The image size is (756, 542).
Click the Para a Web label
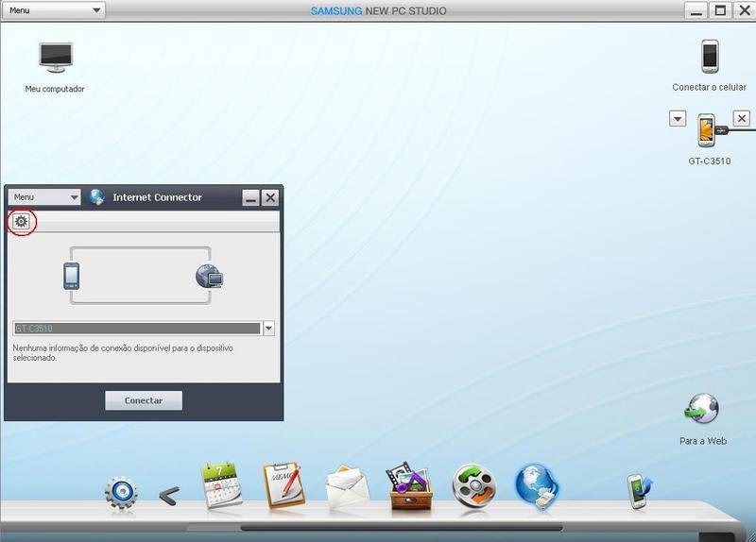(703, 441)
